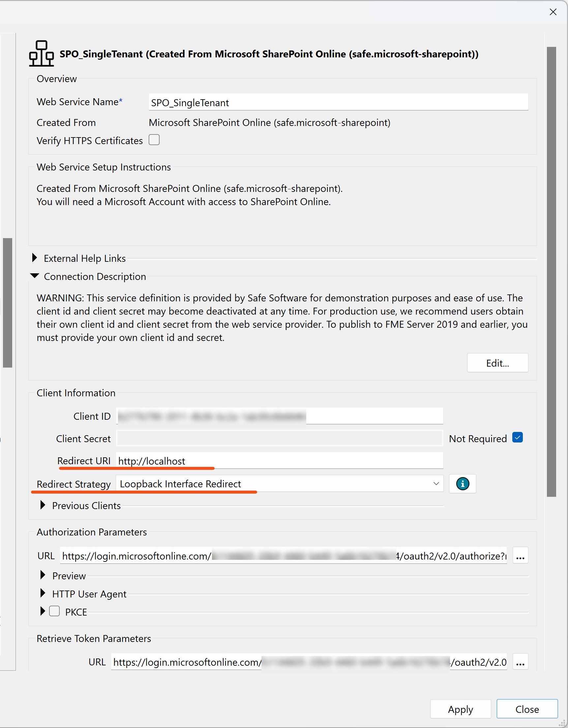Click the Authorization Parameters URL field
The image size is (568, 728).
coord(283,555)
